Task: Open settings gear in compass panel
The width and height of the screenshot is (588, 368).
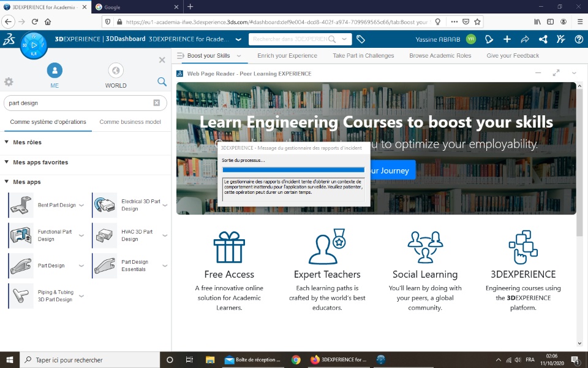Action: coord(9,82)
